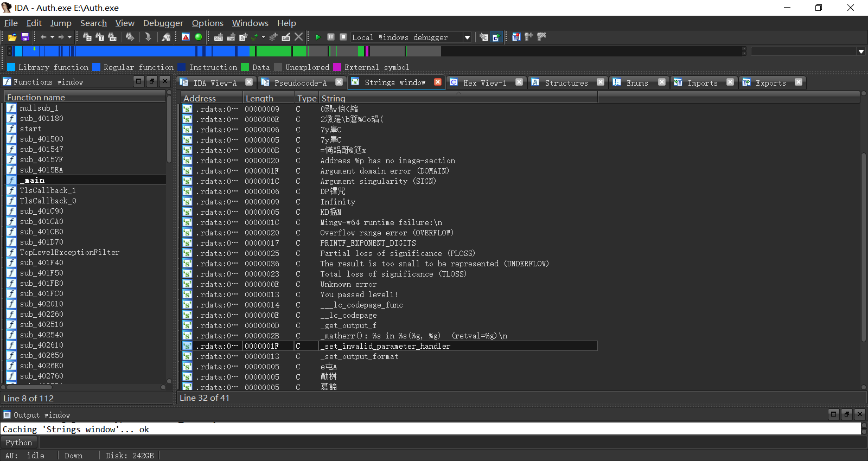Select the sub_401500 function
Viewport: 868px width, 461px height.
86,139
